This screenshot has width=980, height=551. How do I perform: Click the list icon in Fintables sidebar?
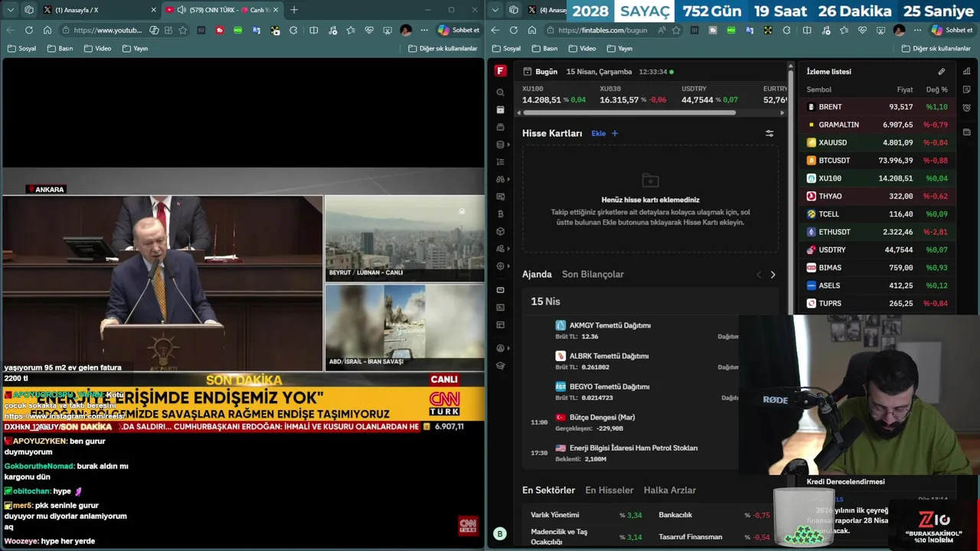(500, 162)
